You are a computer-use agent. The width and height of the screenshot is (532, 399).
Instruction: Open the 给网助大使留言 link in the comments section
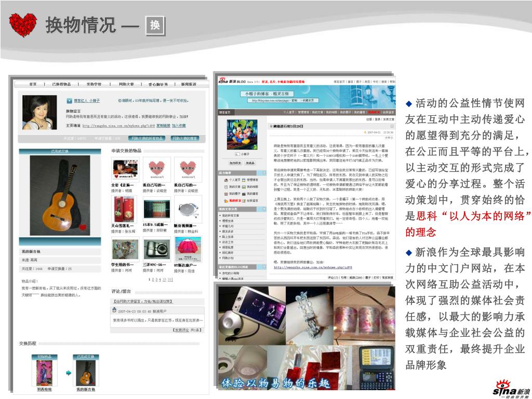(x=143, y=301)
